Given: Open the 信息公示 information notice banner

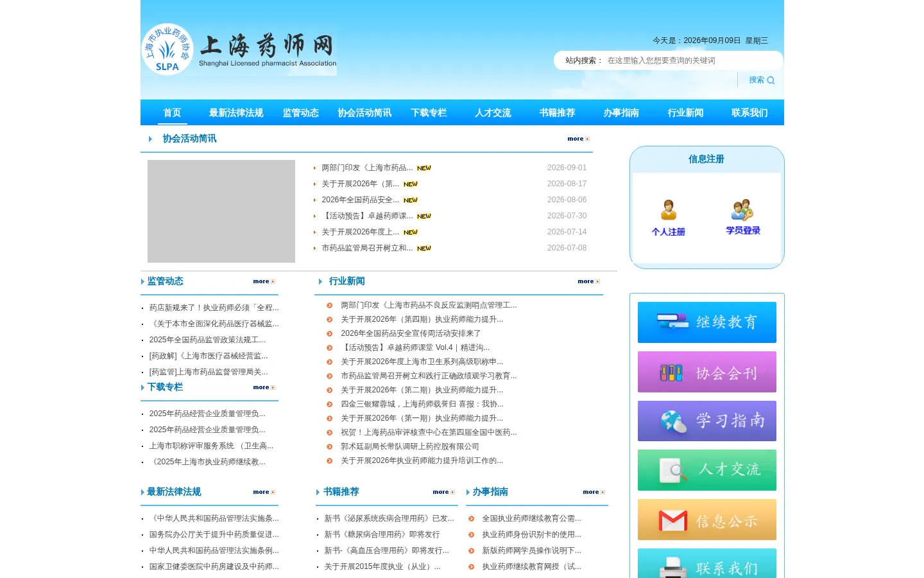Looking at the screenshot, I should [707, 520].
